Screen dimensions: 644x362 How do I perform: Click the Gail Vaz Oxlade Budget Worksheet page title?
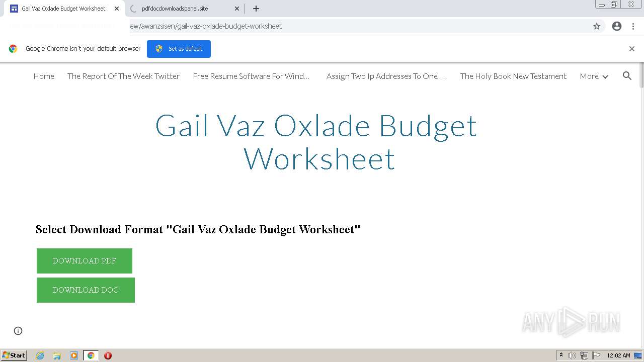point(316,142)
